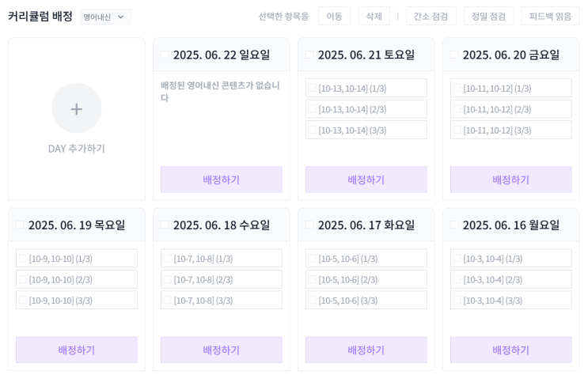
Task: Check the 2025. 06. 22 일요일 checkbox
Action: [165, 55]
